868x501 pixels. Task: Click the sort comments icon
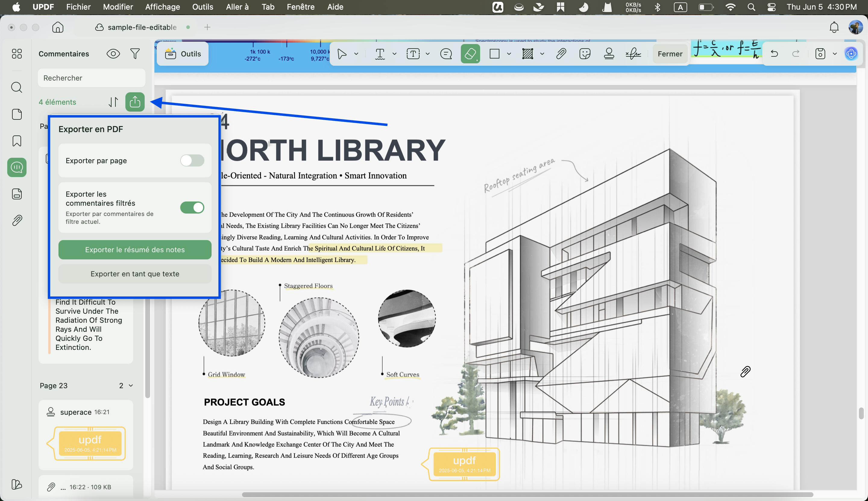[113, 102]
